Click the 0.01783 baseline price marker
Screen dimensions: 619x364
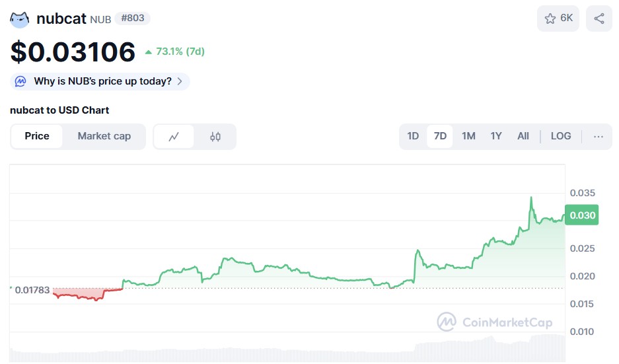pyautogui.click(x=32, y=289)
